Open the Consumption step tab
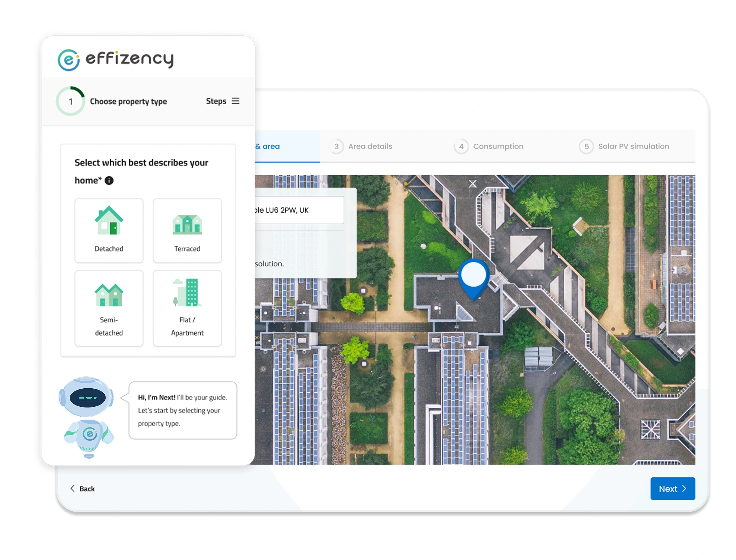 (498, 147)
